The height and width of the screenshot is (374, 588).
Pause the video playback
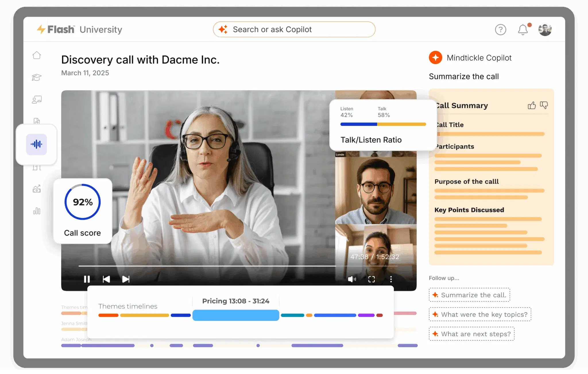pyautogui.click(x=87, y=279)
